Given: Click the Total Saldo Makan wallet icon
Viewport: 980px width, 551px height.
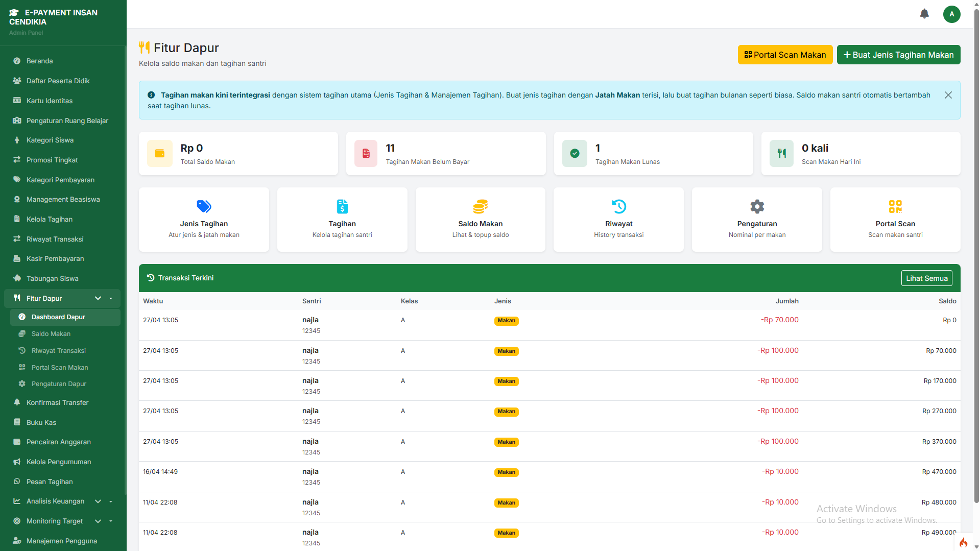Looking at the screenshot, I should tap(160, 153).
